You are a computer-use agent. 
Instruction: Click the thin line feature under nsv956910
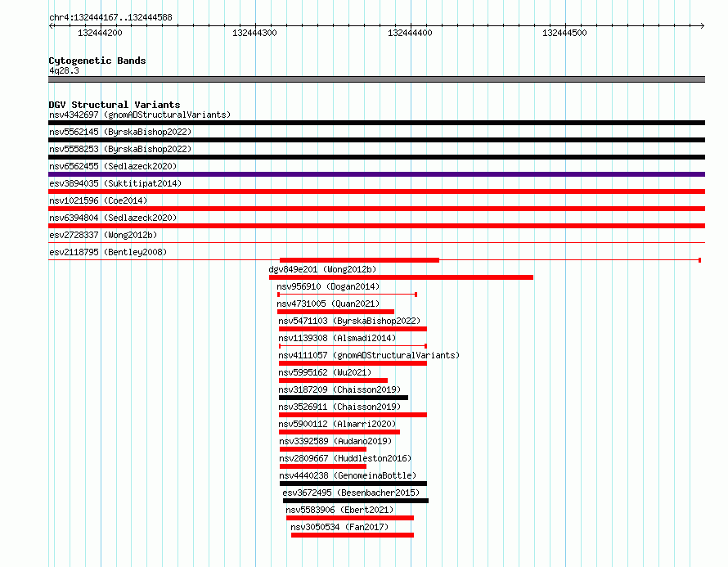pos(348,295)
